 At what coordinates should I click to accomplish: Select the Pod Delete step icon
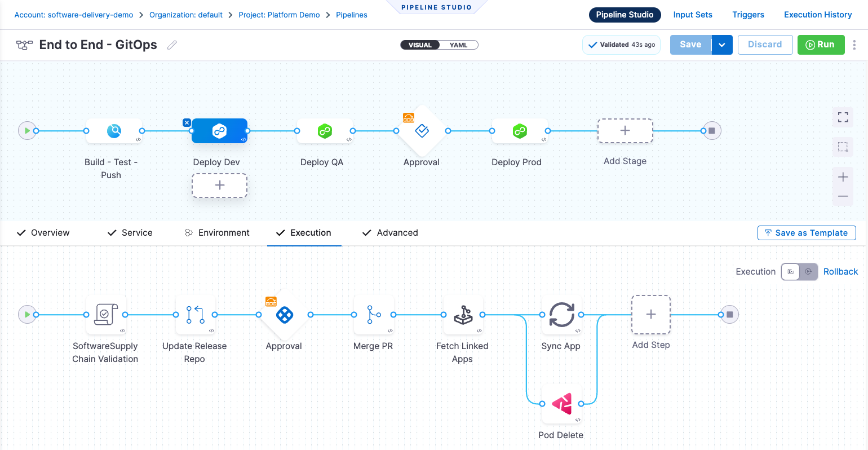[x=561, y=404]
